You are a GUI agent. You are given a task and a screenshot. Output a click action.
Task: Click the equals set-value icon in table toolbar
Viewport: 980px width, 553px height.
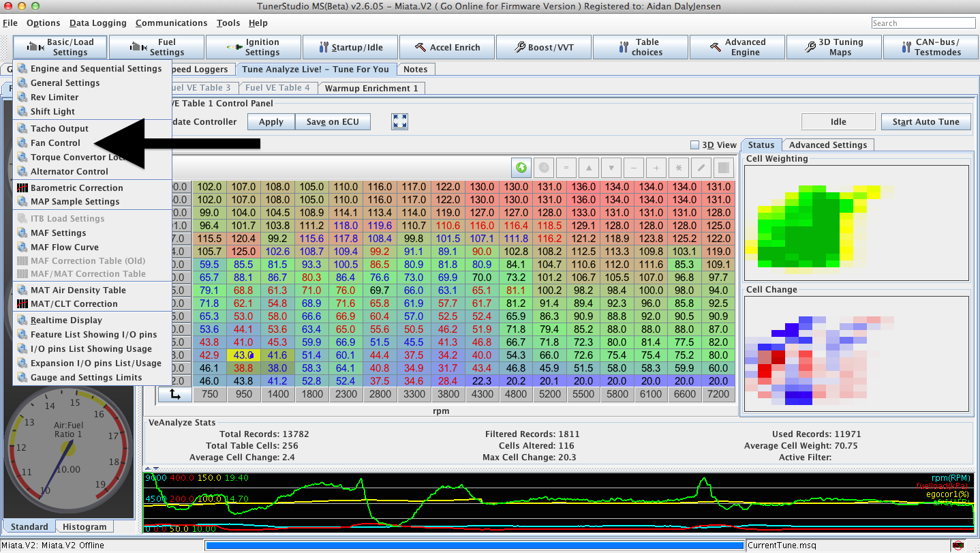[x=566, y=168]
